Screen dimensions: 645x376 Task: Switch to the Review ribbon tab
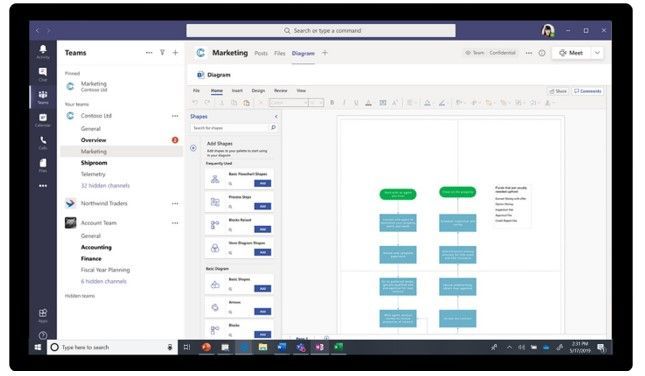tap(281, 91)
